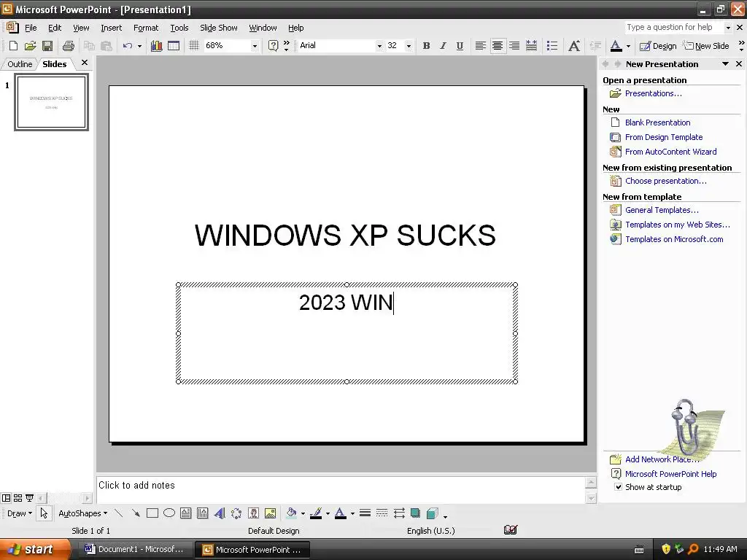Open Templates on Microsoft.com link
Image resolution: width=747 pixels, height=560 pixels.
pyautogui.click(x=674, y=239)
